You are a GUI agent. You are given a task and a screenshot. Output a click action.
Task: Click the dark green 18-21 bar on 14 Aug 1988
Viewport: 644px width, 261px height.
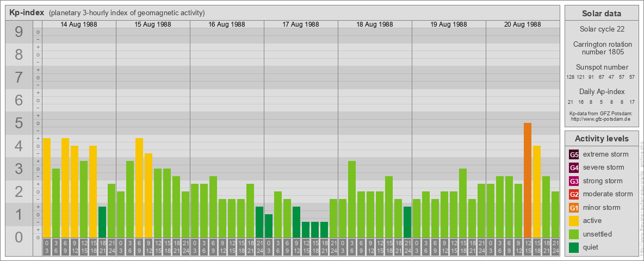coord(102,222)
